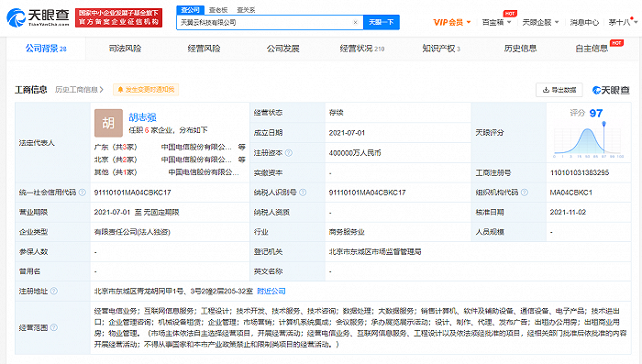Screen dimensions: 642x364
Task: Switch to the 公司背景 tab
Action: point(46,49)
